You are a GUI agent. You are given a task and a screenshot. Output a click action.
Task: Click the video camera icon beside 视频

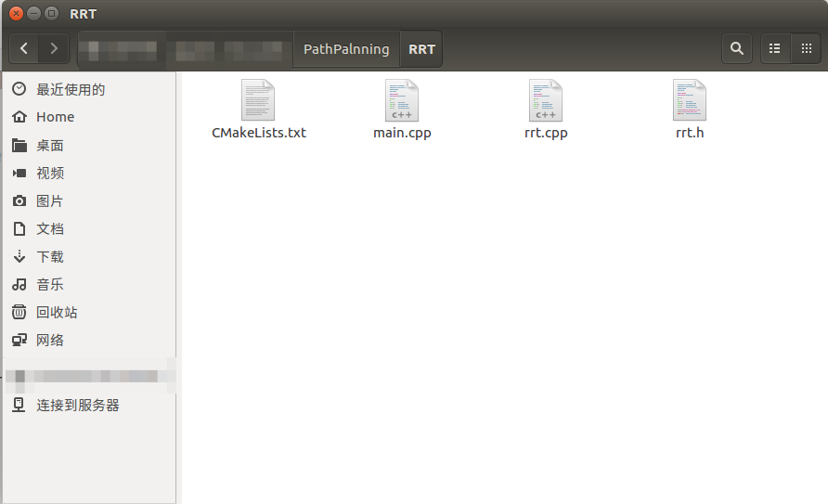point(19,173)
